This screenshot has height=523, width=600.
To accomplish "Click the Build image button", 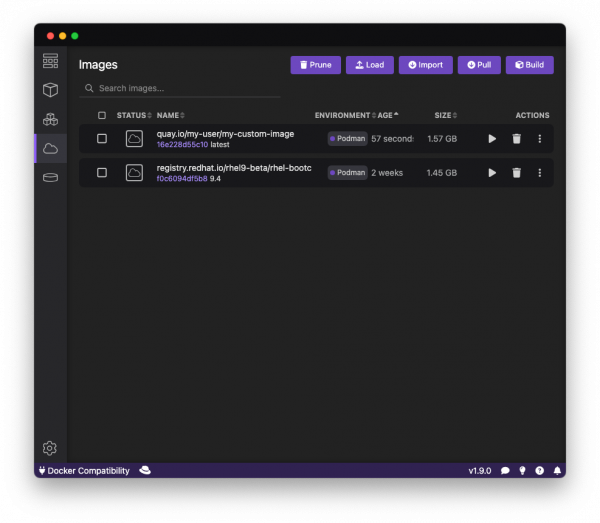I will [x=530, y=65].
